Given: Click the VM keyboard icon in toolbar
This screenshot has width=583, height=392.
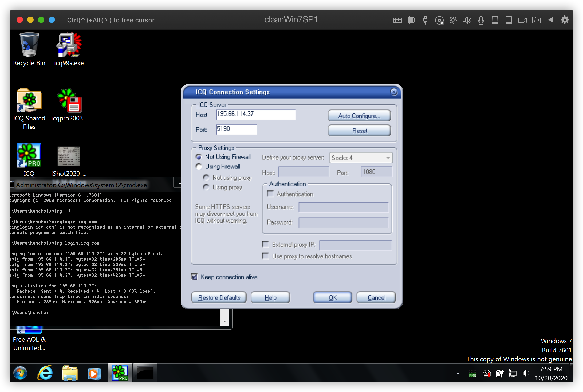Looking at the screenshot, I should click(x=397, y=20).
